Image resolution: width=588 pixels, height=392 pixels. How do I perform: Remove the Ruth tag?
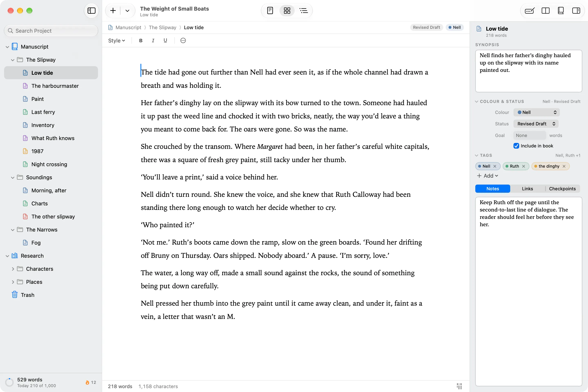[523, 166]
